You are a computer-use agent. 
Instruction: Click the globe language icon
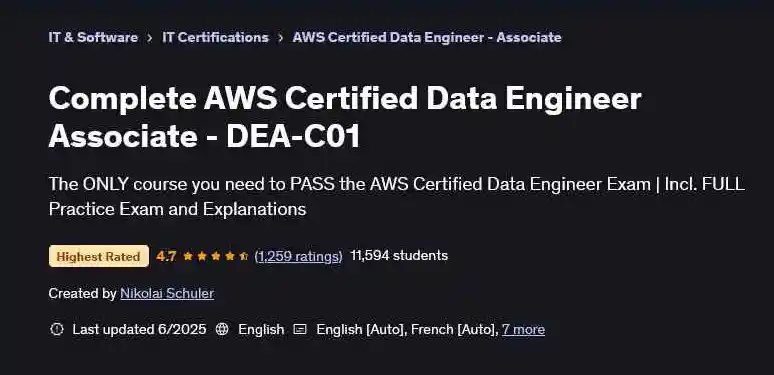pos(222,329)
